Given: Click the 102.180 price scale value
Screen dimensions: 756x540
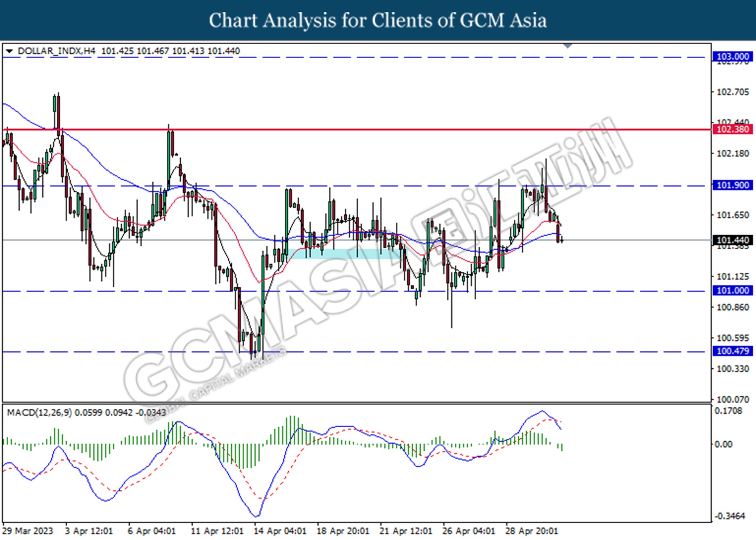Looking at the screenshot, I should pyautogui.click(x=733, y=154).
